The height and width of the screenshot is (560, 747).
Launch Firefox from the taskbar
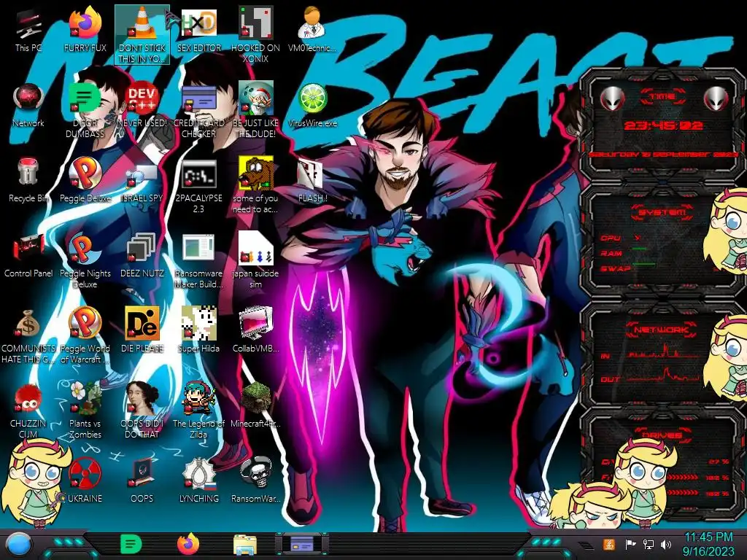(187, 544)
